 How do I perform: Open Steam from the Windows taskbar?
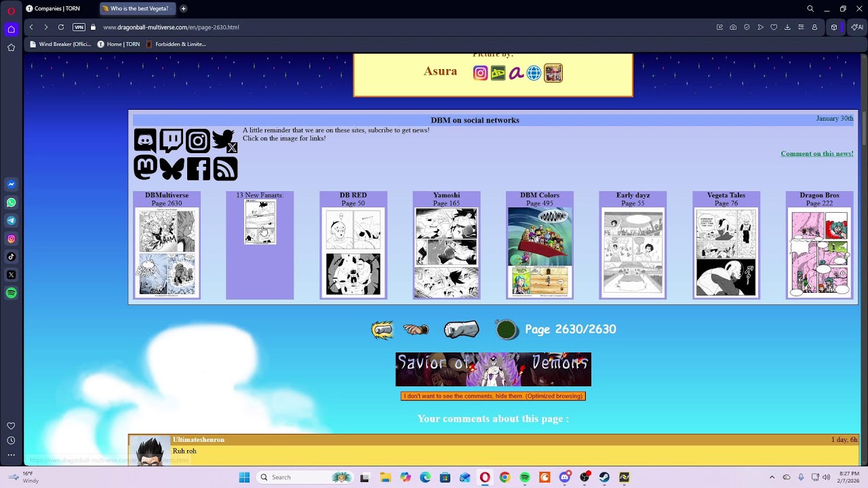604,477
